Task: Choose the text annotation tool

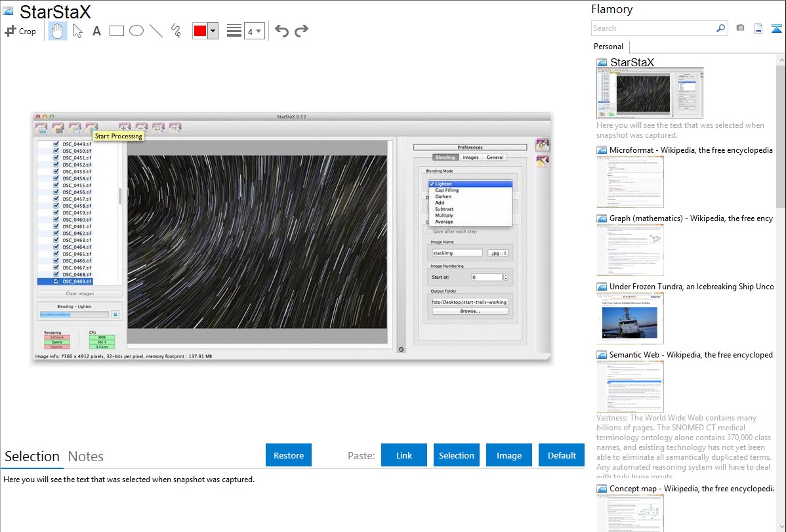Action: point(96,31)
